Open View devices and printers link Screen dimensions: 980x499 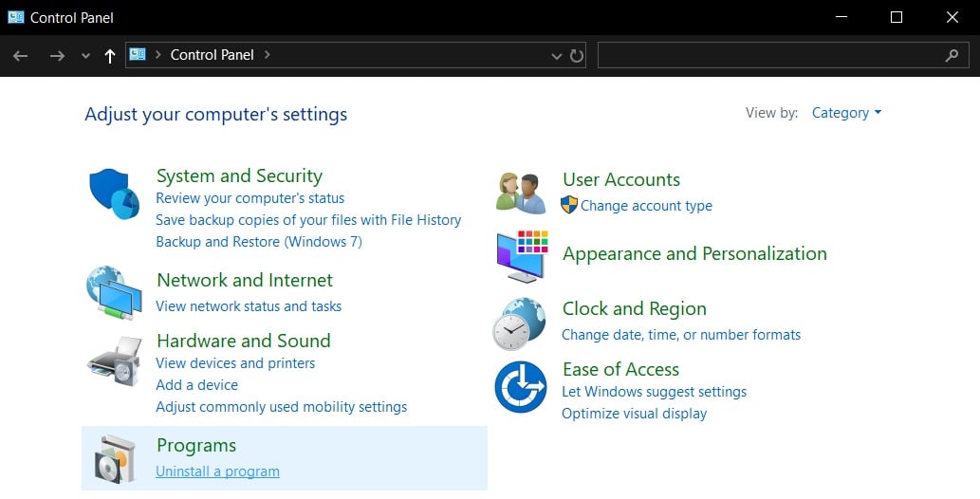(235, 363)
